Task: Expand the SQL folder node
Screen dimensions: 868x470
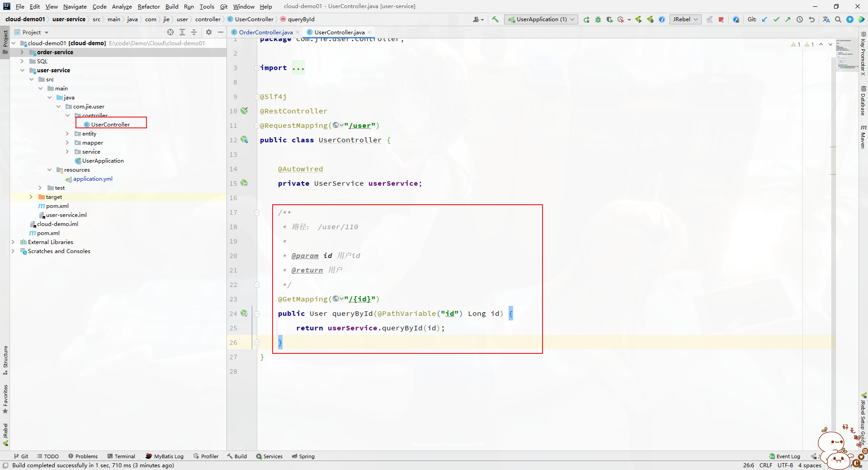Action: (22, 61)
